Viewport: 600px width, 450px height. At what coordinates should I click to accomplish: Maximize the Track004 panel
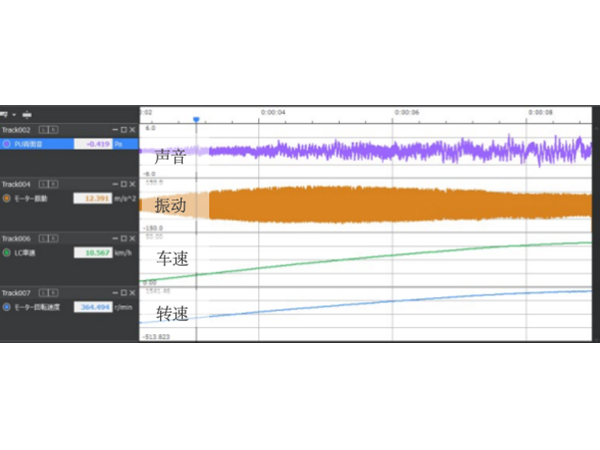123,184
